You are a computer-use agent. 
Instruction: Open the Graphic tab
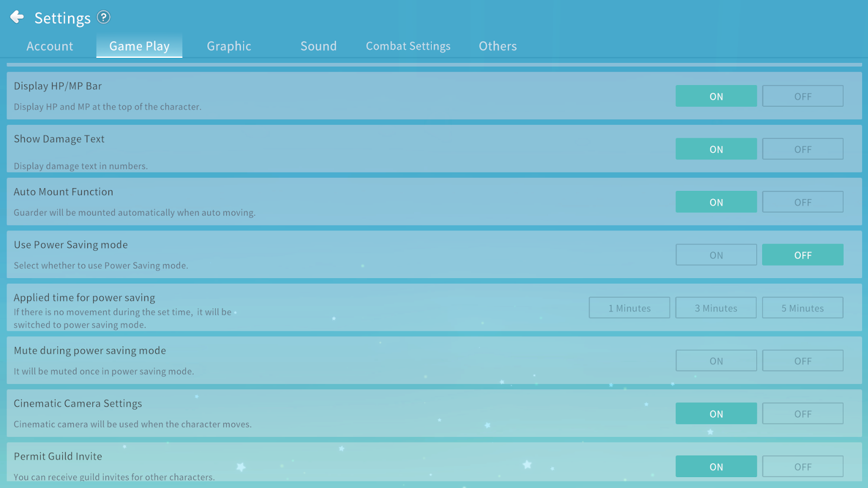point(229,46)
